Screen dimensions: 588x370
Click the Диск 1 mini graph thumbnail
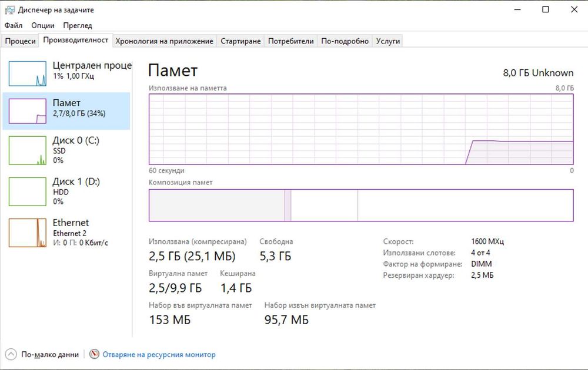click(28, 191)
